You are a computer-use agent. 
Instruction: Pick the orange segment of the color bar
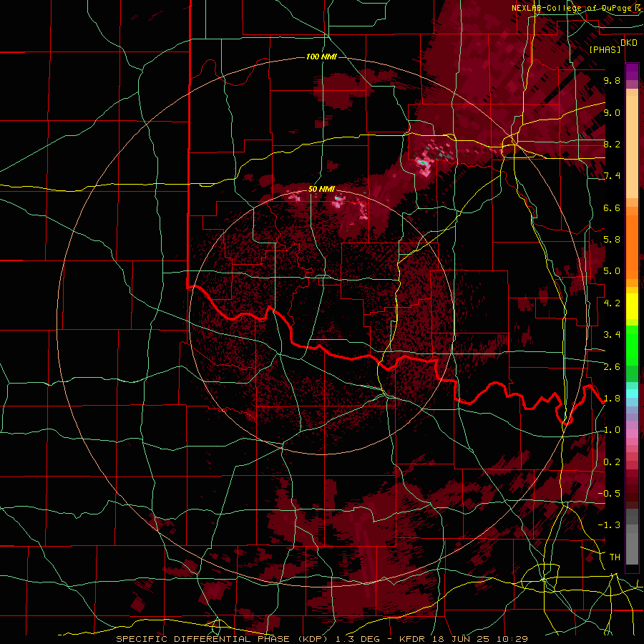pyautogui.click(x=632, y=248)
